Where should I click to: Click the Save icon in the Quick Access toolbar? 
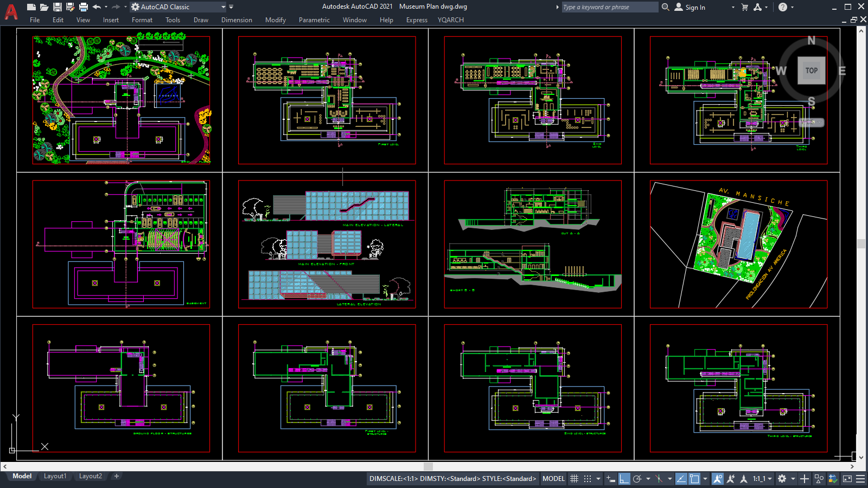(57, 7)
